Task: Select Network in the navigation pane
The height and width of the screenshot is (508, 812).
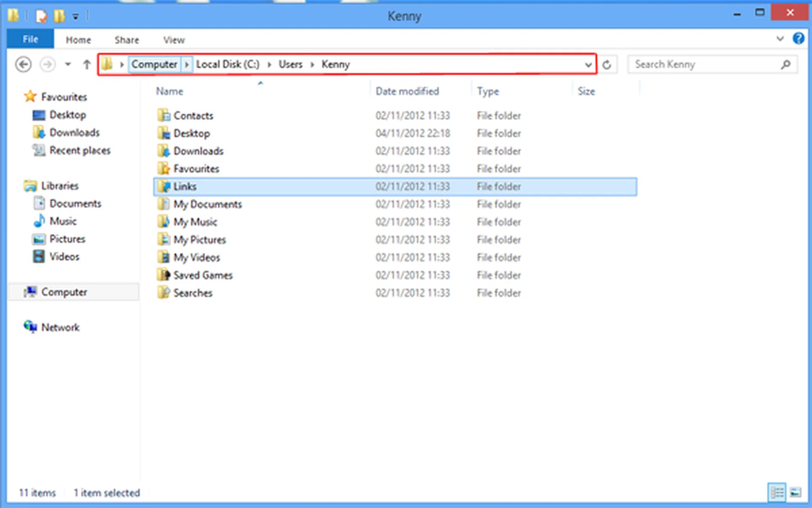Action: pos(60,327)
